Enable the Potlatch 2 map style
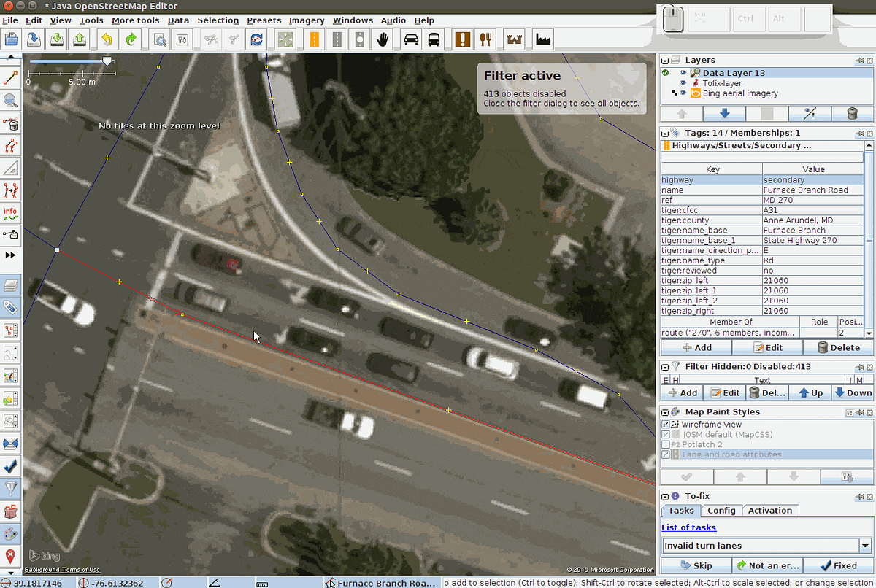This screenshot has height=588, width=876. click(665, 444)
